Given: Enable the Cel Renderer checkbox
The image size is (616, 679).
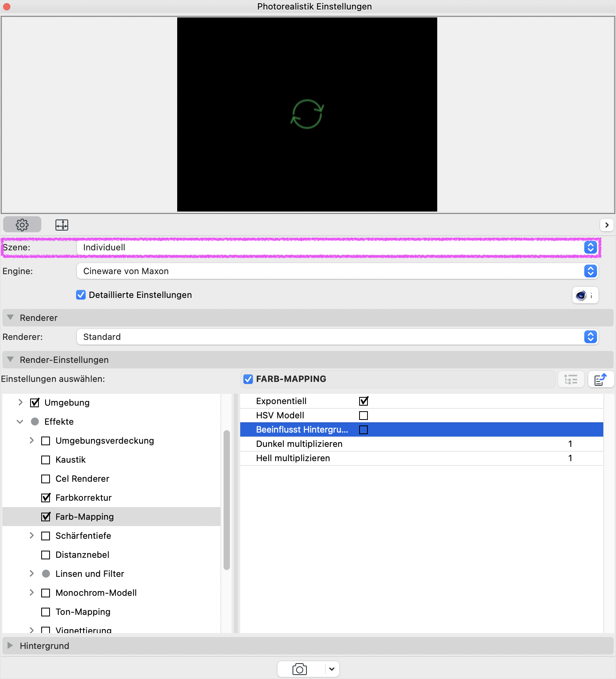Looking at the screenshot, I should [x=46, y=479].
